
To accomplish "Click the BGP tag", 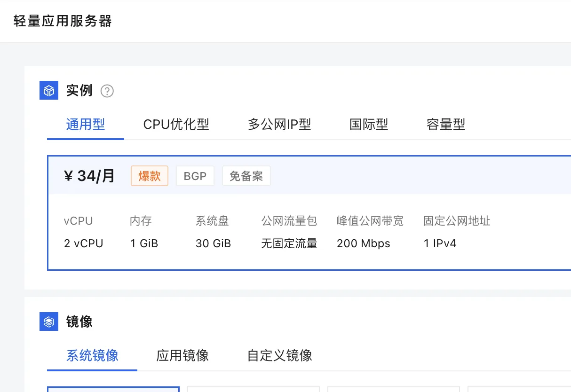I will [195, 176].
